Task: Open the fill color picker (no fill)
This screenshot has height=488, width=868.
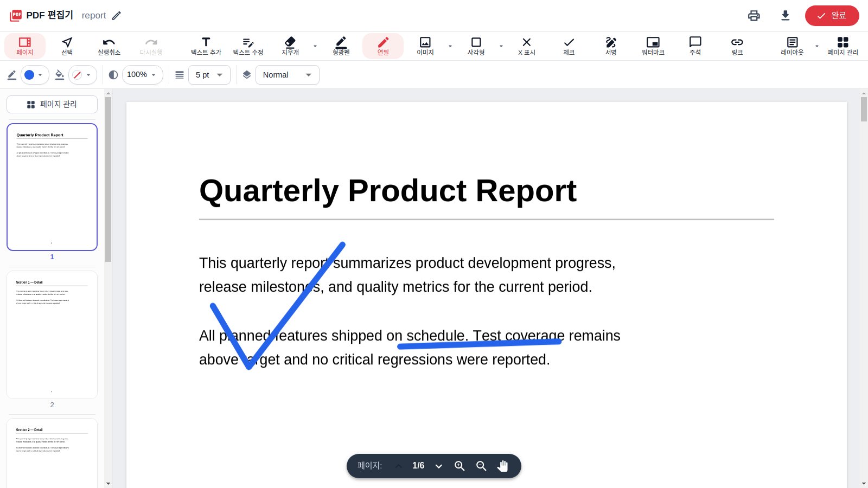Action: click(82, 75)
